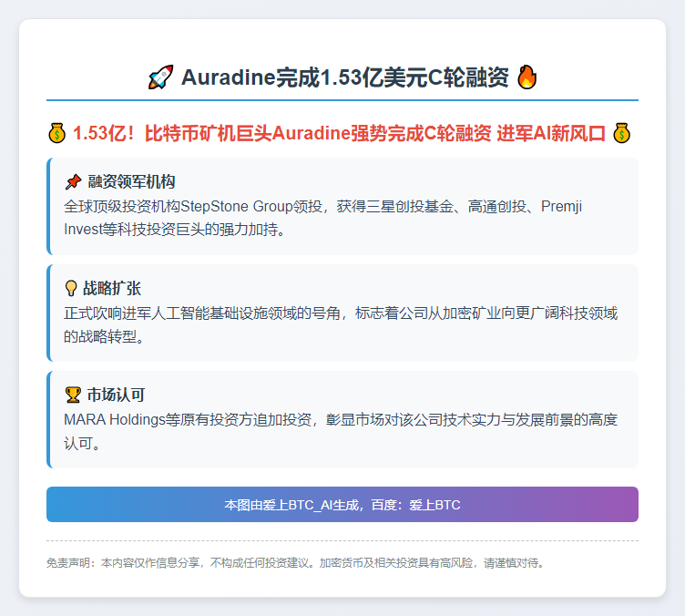Click the heading 战略扩张
This screenshot has height=616, width=685.
(x=112, y=288)
